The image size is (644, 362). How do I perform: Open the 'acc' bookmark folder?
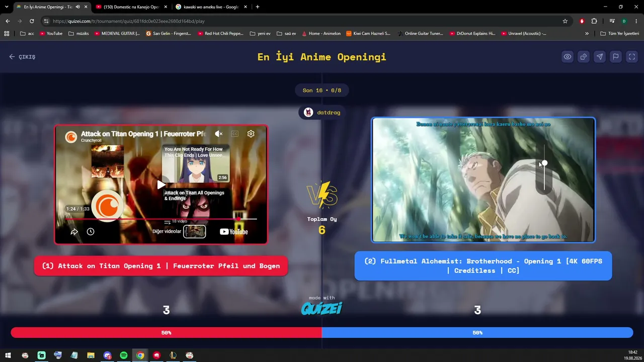click(x=27, y=34)
